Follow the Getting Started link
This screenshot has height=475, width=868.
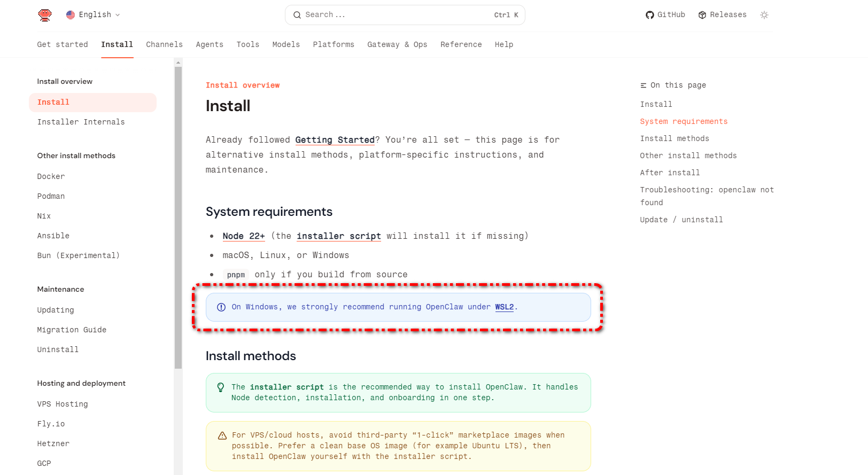coord(335,140)
